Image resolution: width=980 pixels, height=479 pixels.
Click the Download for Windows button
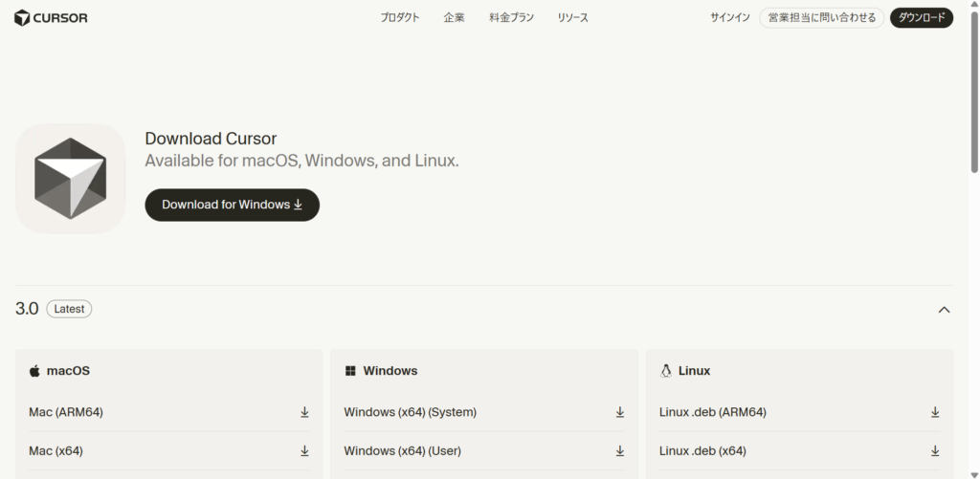coord(232,205)
